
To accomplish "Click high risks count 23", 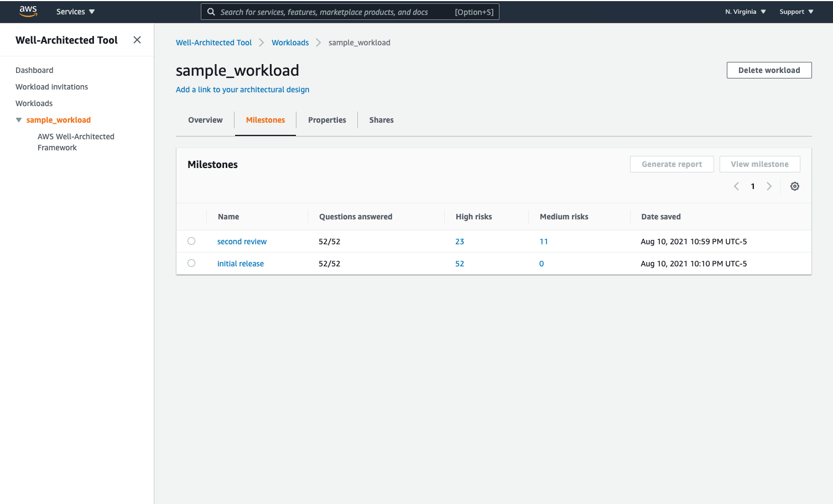I will (460, 242).
